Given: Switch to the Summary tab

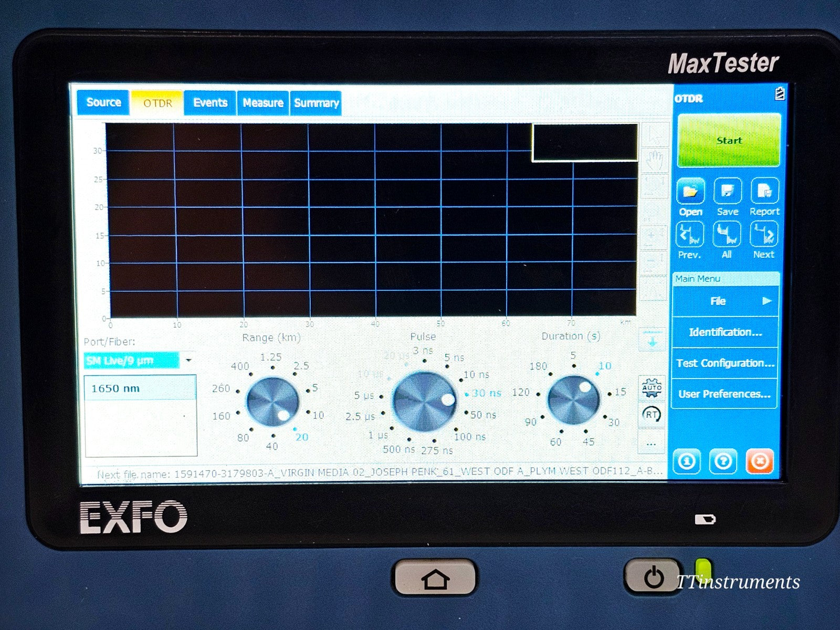Looking at the screenshot, I should coord(316,103).
